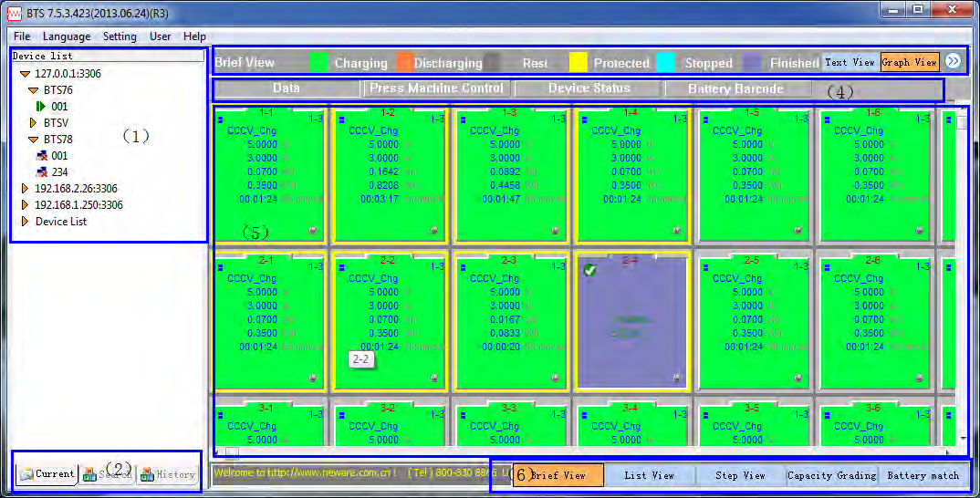
Task: Select the finished purple channel 2-4 card
Action: point(631,322)
